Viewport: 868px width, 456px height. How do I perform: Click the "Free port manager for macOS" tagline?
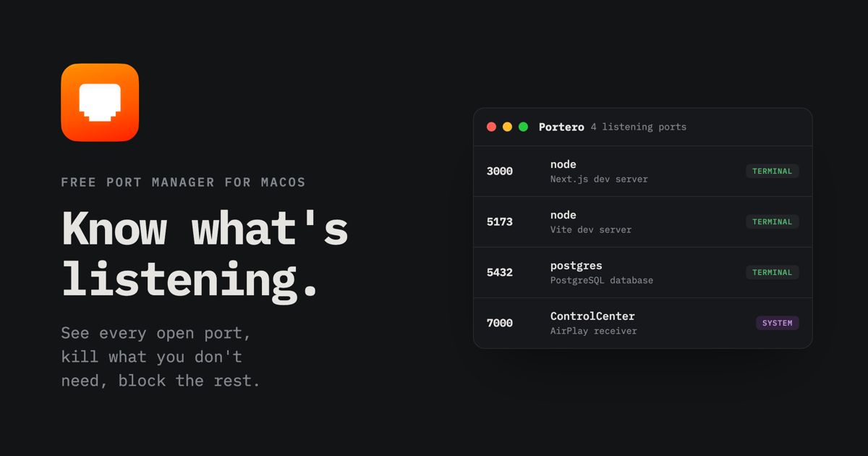pyautogui.click(x=184, y=182)
